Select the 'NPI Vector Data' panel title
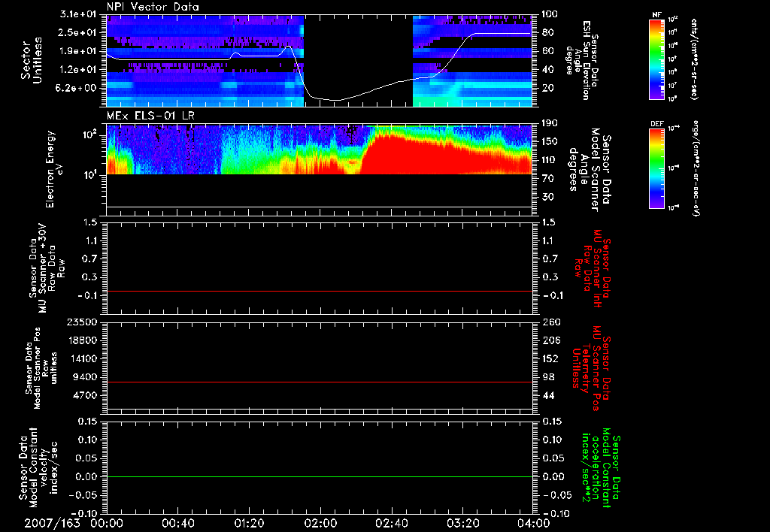This screenshot has height=532, width=770. [153, 7]
